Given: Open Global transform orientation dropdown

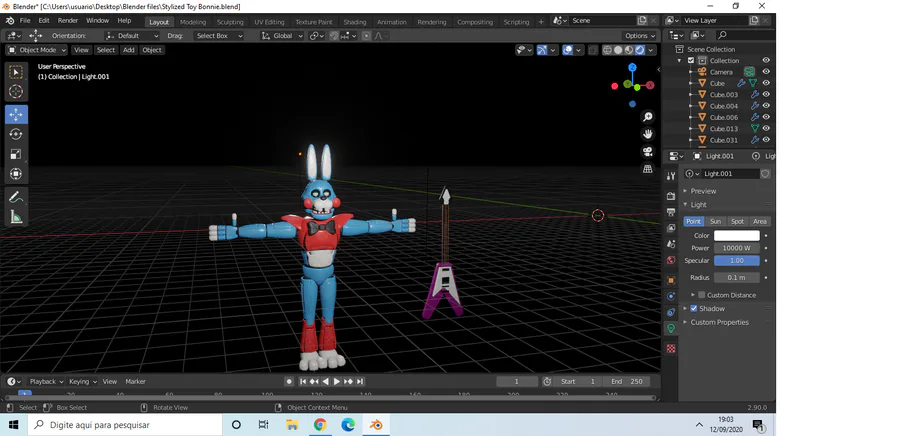Looking at the screenshot, I should point(282,36).
